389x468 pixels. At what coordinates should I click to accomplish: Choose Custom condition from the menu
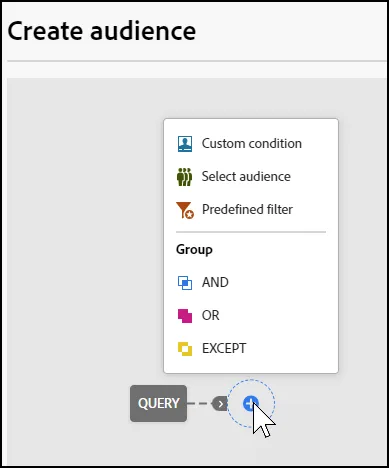pos(251,144)
